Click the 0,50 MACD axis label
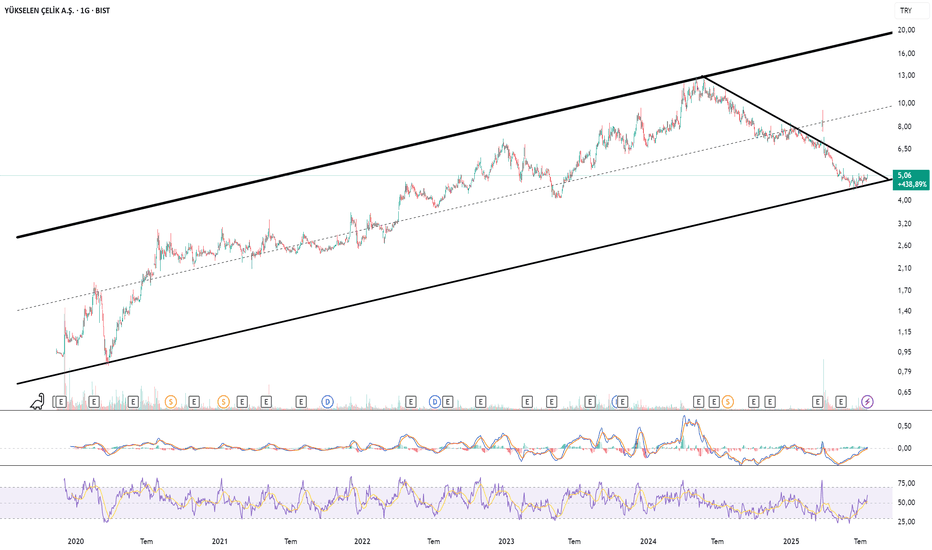The height and width of the screenshot is (550, 932). point(905,426)
